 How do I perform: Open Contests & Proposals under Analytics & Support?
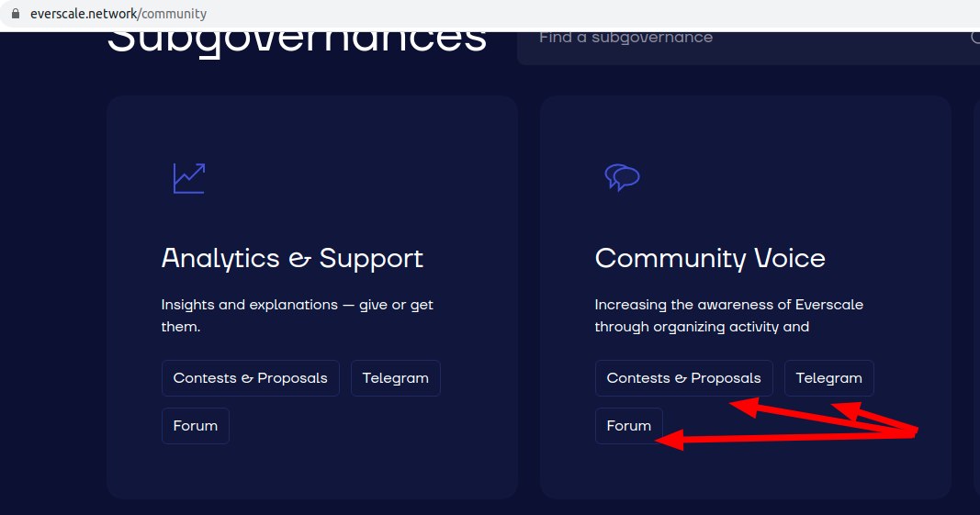tap(250, 378)
